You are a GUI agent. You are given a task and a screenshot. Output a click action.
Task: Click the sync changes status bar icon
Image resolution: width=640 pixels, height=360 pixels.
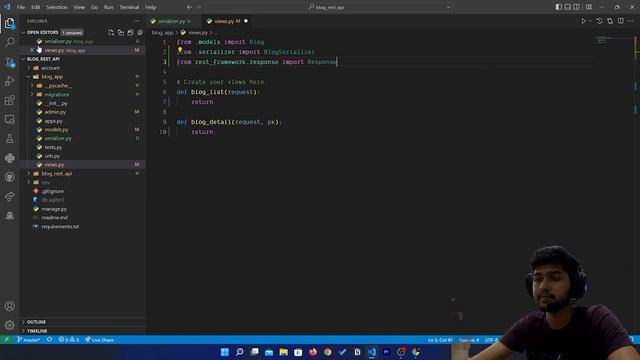[x=49, y=340]
